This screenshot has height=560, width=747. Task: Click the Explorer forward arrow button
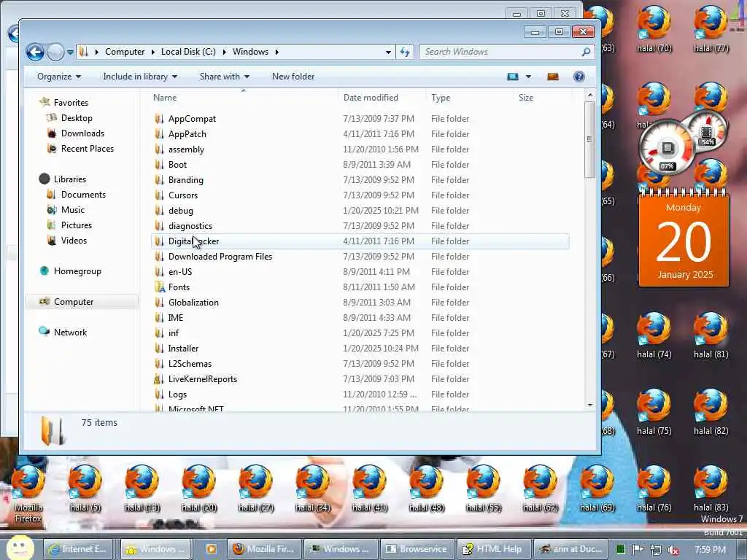click(55, 52)
